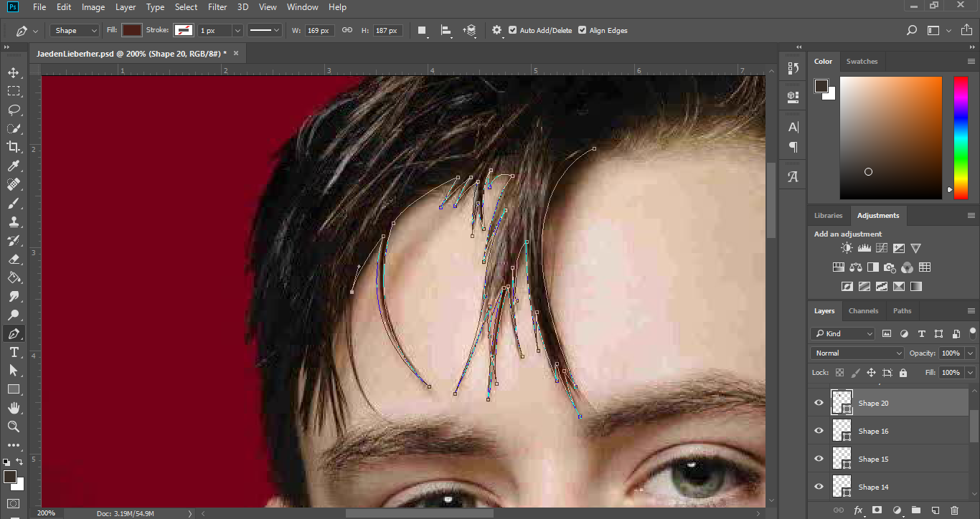Open layer Opacity dropdown arrow
The height and width of the screenshot is (519, 980).
coord(971,353)
